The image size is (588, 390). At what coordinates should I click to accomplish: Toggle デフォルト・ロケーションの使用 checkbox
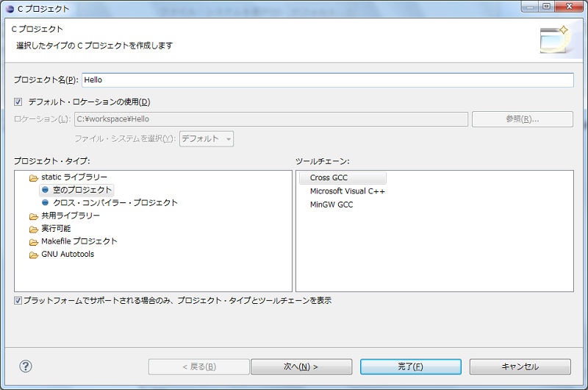point(18,102)
